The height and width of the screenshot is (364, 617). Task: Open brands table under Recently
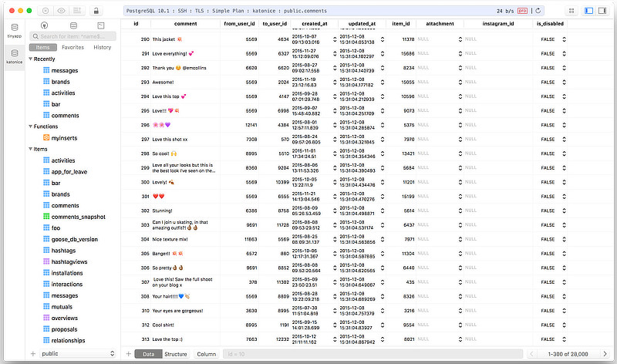(x=61, y=82)
